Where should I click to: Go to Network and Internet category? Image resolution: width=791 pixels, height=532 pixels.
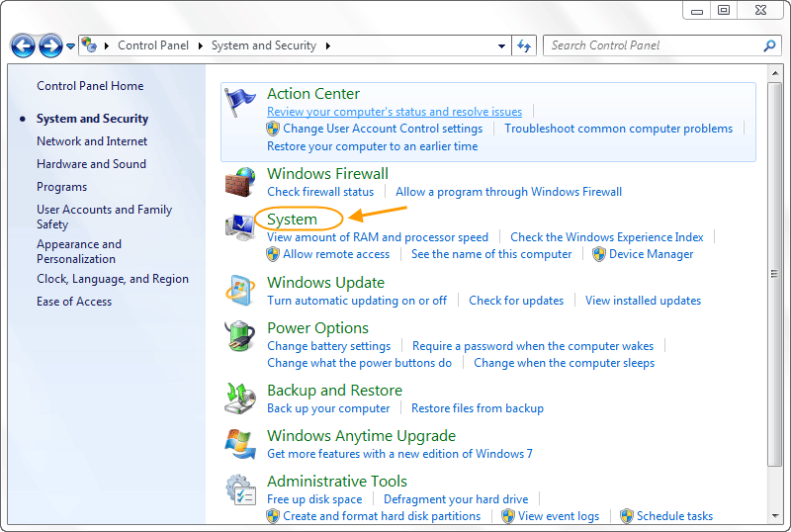click(x=92, y=141)
